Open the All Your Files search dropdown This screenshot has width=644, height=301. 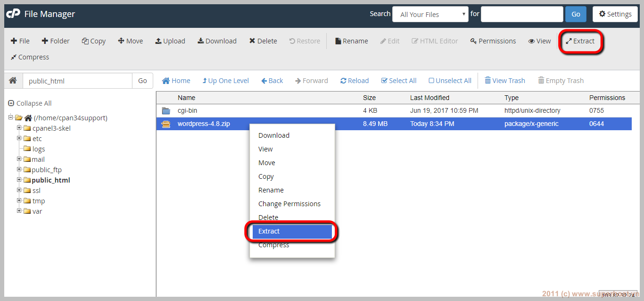click(430, 14)
